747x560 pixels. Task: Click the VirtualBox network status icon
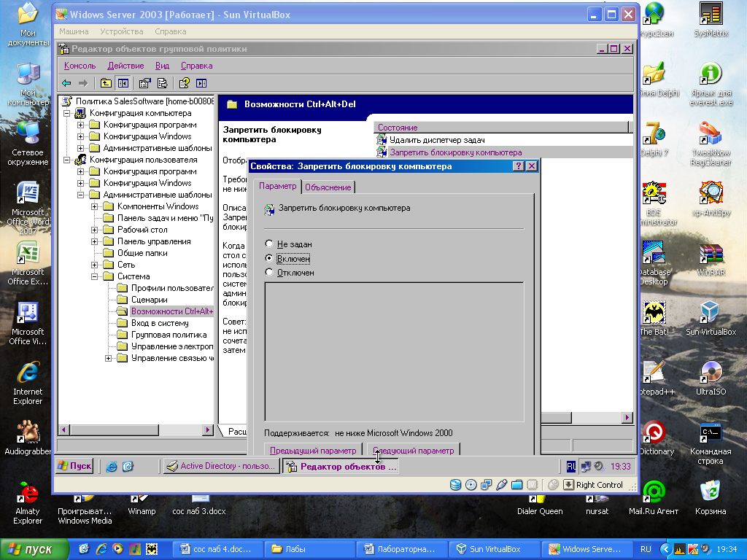(486, 485)
